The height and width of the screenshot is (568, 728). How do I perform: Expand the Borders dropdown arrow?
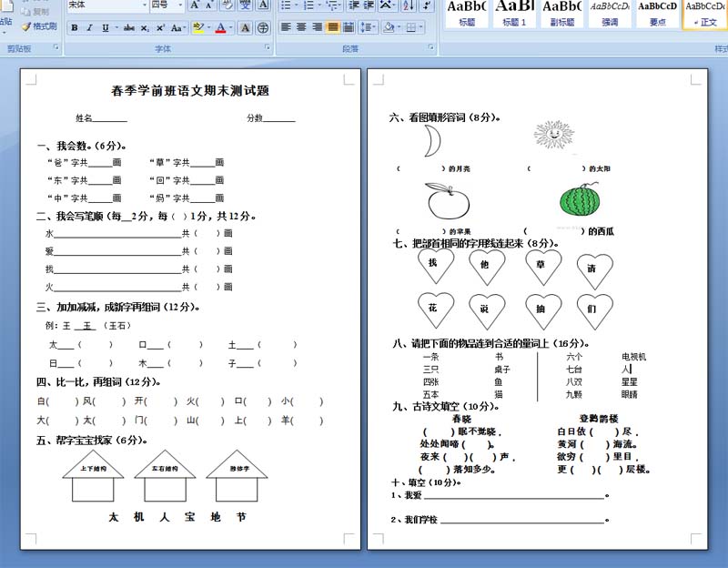tap(420, 27)
